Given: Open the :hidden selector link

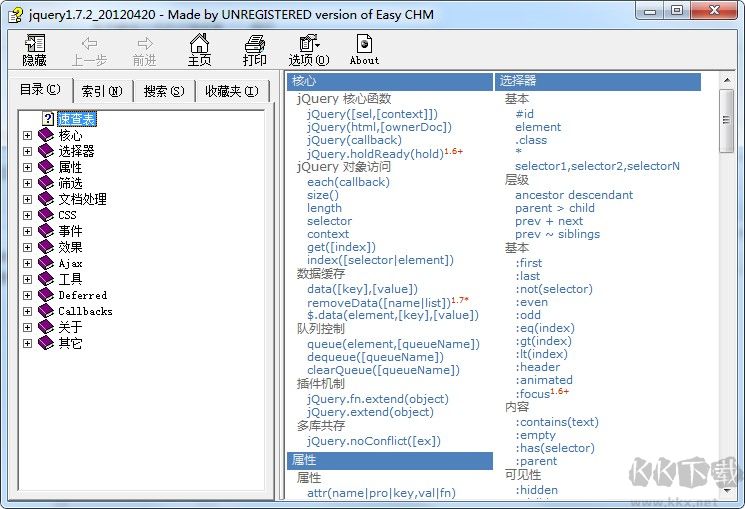Looking at the screenshot, I should click(537, 490).
